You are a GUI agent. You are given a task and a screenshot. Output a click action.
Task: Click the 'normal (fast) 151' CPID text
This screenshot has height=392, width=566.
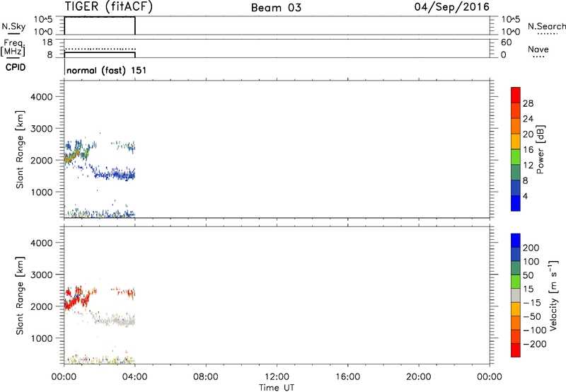tap(107, 70)
